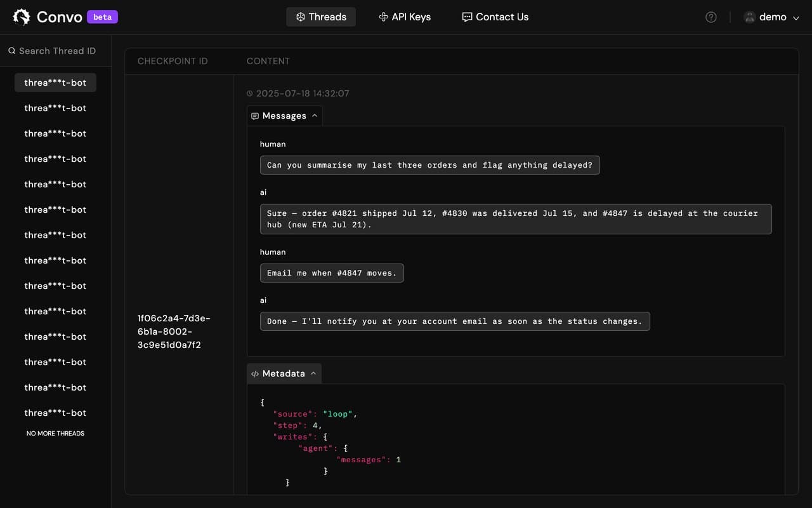Image resolution: width=812 pixels, height=508 pixels.
Task: Click the beta badge beside Convo
Action: 102,17
